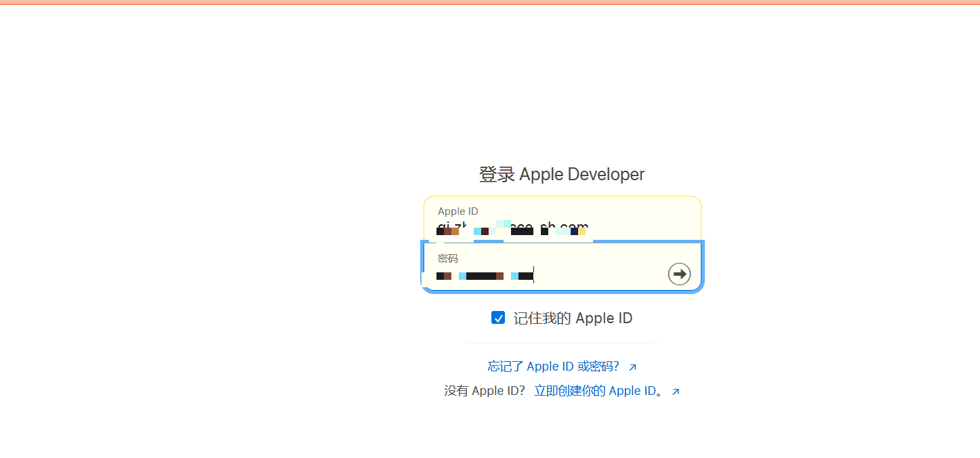
Task: Click the sign-in arrow button
Action: click(679, 274)
